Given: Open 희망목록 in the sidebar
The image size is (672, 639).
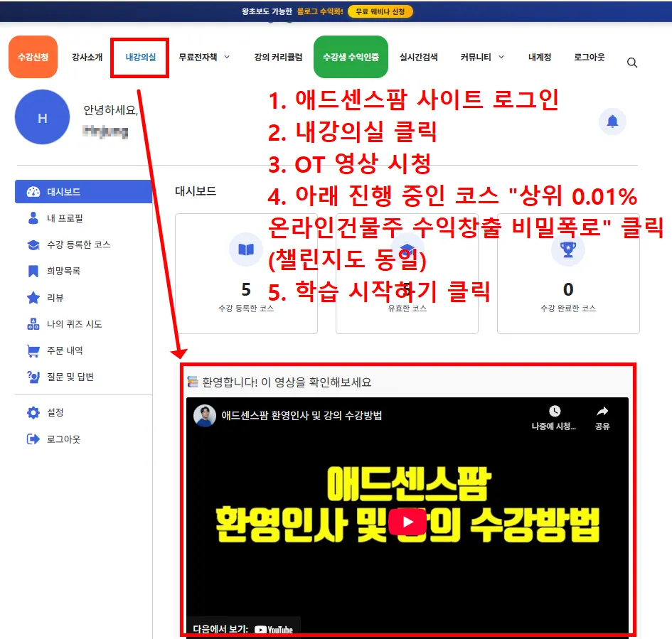Looking at the screenshot, I should coord(63,271).
